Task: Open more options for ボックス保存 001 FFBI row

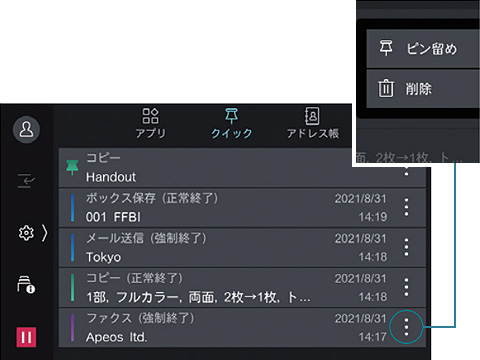Action: [406, 207]
